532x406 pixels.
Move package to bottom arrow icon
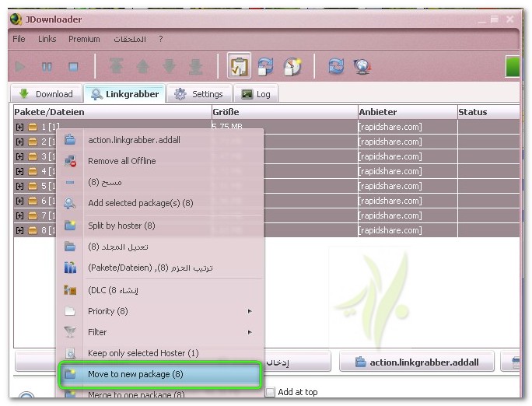[x=195, y=66]
